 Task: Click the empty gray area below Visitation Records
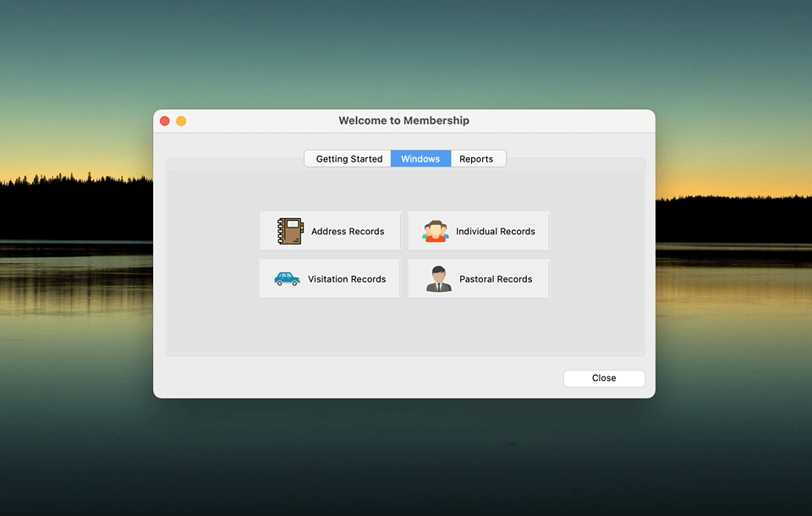tap(330, 326)
